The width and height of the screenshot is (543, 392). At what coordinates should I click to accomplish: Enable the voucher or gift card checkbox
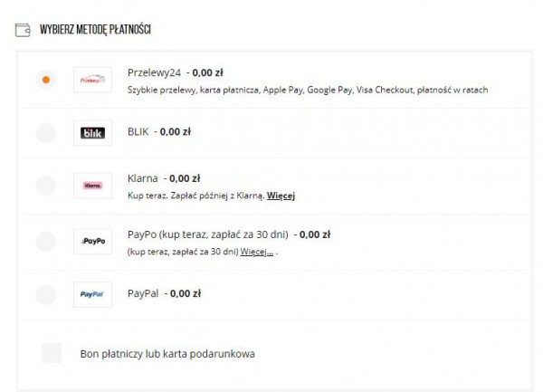click(52, 353)
